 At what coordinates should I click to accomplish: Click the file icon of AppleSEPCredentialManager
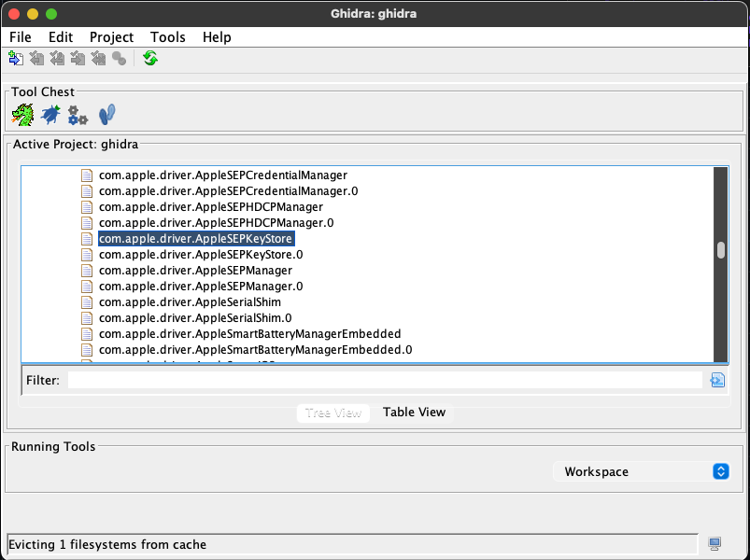87,175
